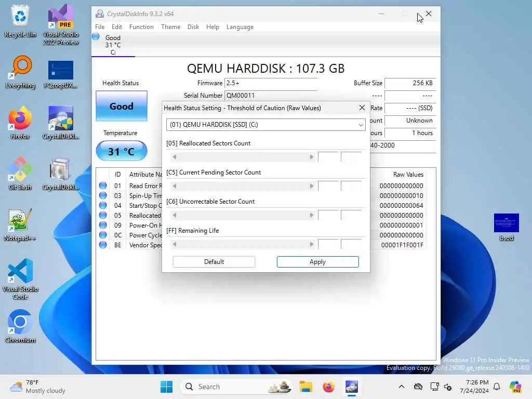
Task: Open the File menu
Action: pyautogui.click(x=100, y=27)
